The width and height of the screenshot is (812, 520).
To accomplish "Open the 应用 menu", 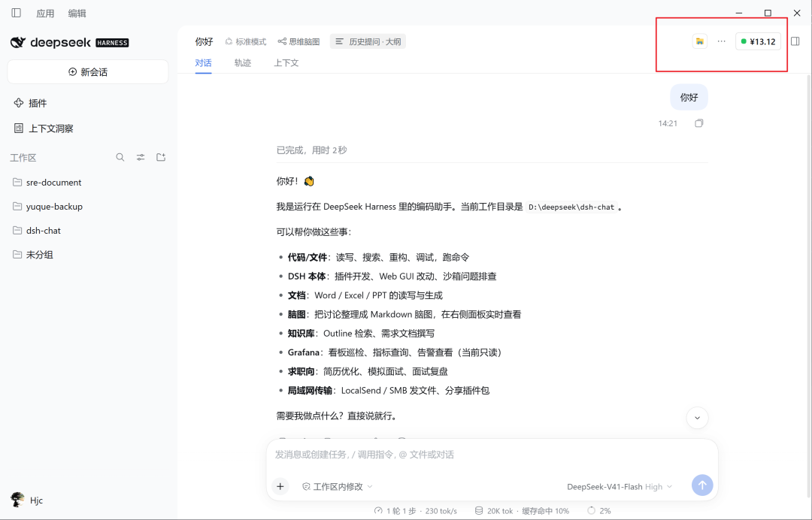I will [45, 14].
